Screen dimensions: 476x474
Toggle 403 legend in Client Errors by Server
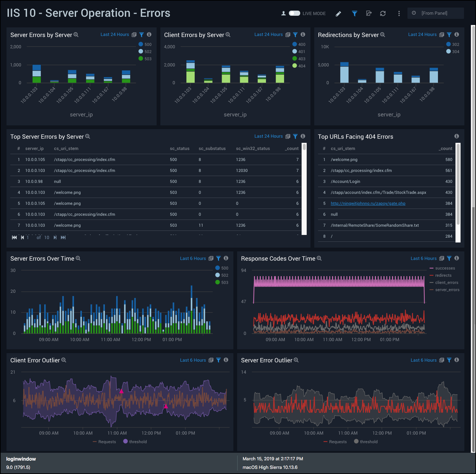tap(299, 59)
